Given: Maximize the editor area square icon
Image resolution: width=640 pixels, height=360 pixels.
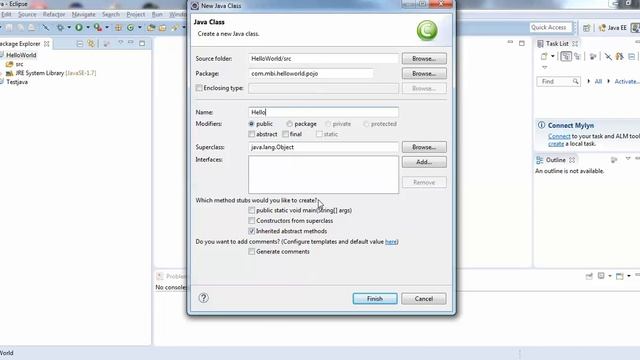Looking at the screenshot, I should click(522, 43).
